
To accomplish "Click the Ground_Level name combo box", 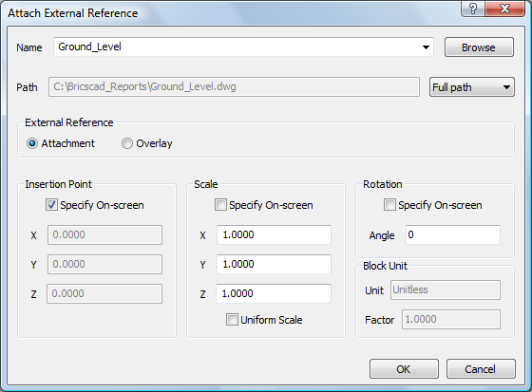I will (x=243, y=47).
